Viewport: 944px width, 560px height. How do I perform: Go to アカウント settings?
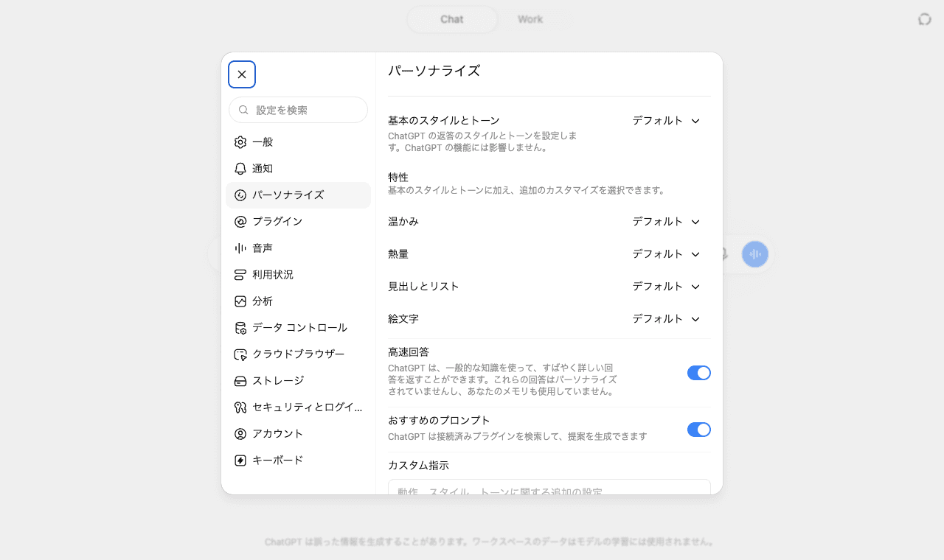298,434
